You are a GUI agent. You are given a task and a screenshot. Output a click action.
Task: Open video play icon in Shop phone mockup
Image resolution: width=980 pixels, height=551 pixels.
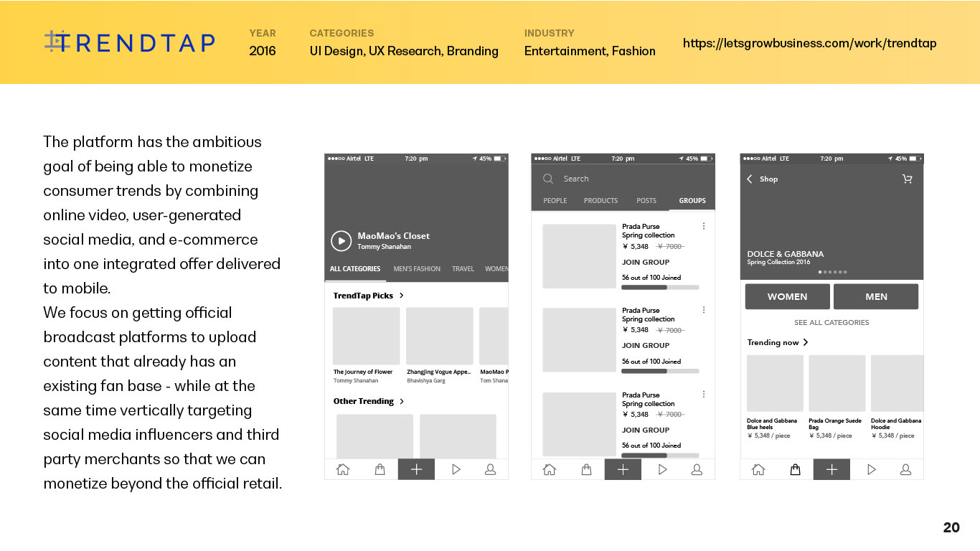click(871, 469)
